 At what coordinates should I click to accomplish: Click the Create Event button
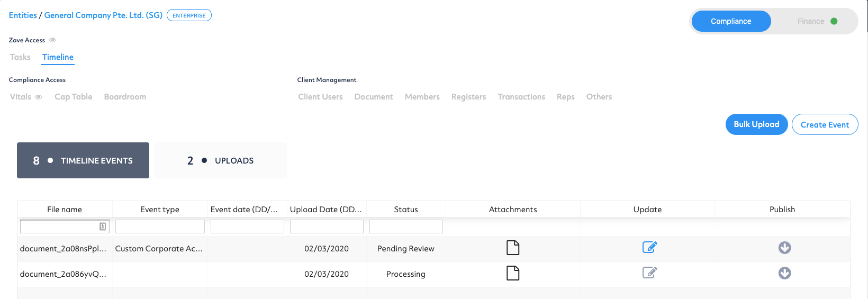click(825, 124)
